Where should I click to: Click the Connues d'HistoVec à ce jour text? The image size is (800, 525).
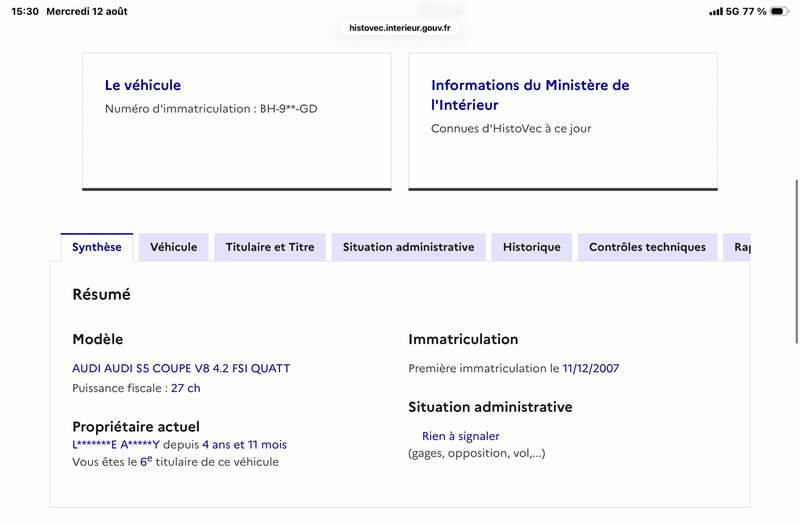coord(511,129)
